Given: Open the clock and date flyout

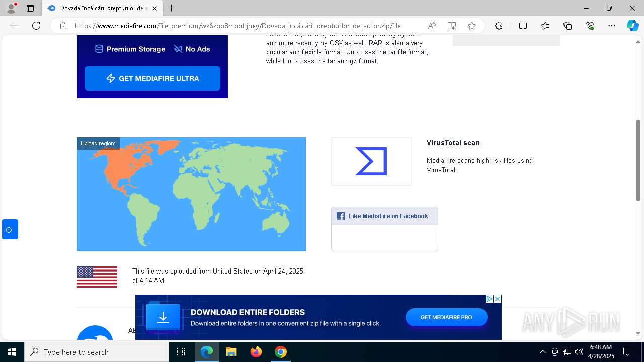Looking at the screenshot, I should pos(601,352).
